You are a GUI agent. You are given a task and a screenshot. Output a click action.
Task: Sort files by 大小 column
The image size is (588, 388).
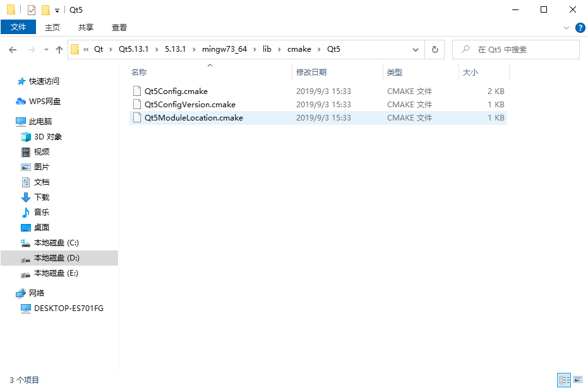pos(484,73)
